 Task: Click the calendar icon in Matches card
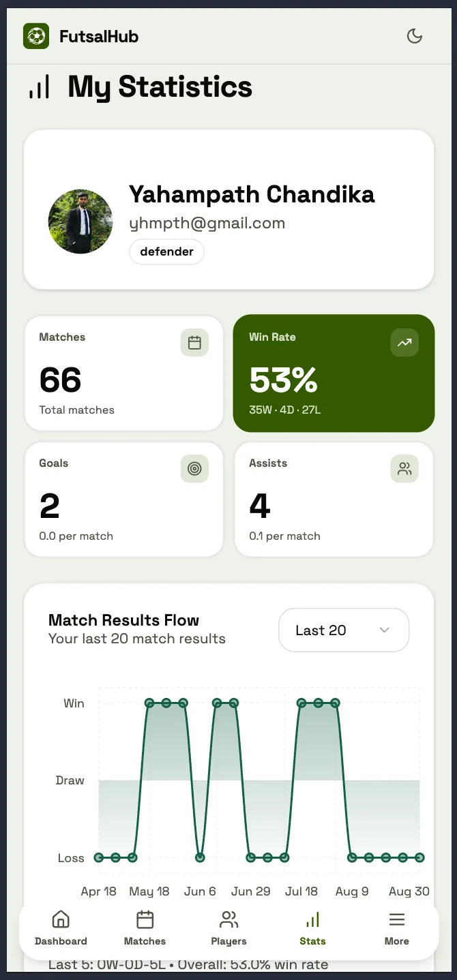click(194, 343)
